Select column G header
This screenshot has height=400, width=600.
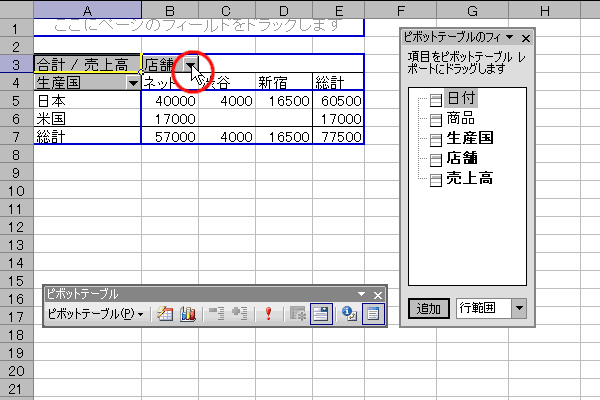472,10
